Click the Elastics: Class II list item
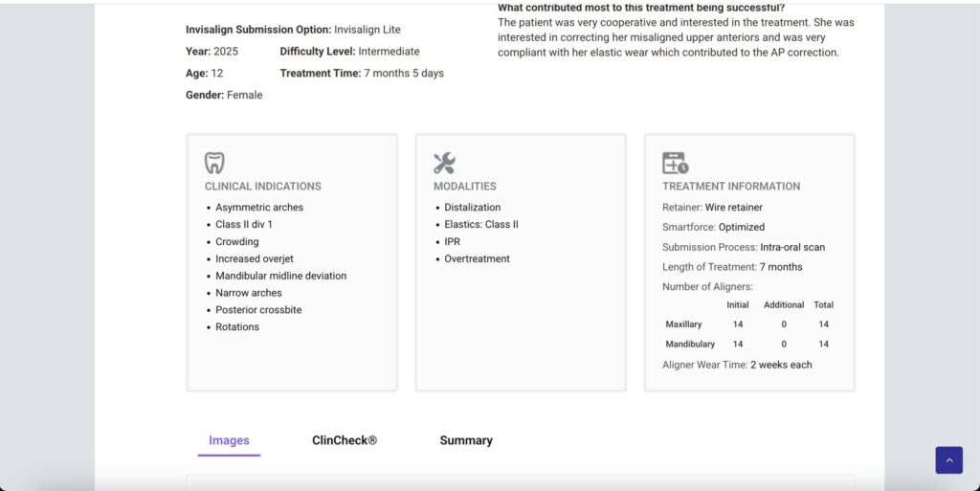 coord(481,225)
